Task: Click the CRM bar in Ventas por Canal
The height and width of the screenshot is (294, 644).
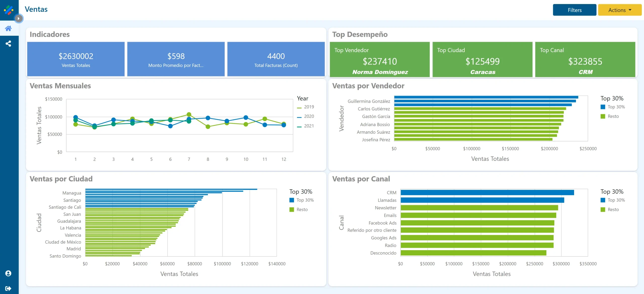Action: click(487, 193)
